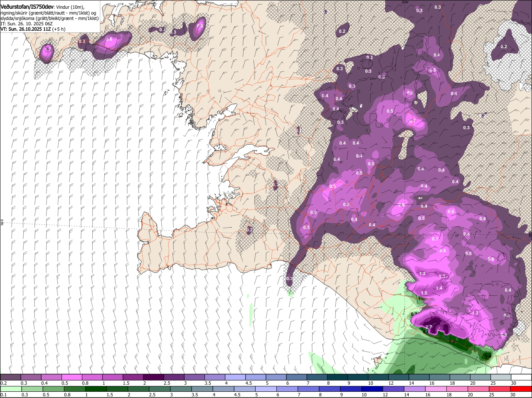
Task: Click the 20W longitude label
Action: 405,2
